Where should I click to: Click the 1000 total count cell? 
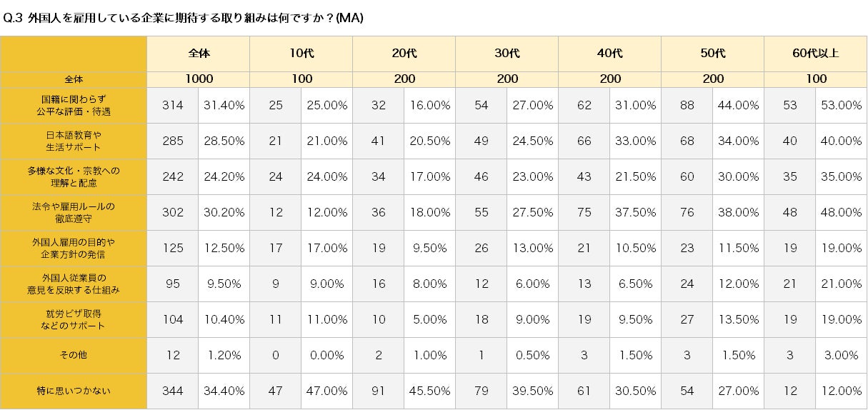[199, 79]
